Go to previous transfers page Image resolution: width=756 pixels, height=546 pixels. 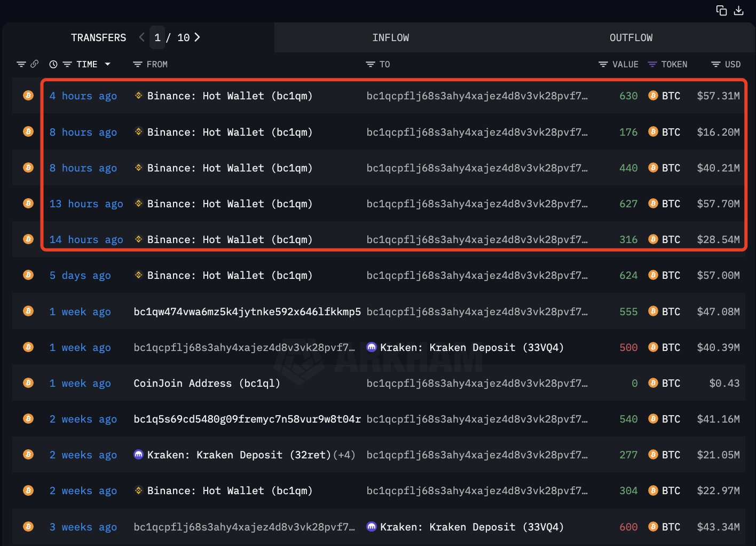click(x=141, y=37)
